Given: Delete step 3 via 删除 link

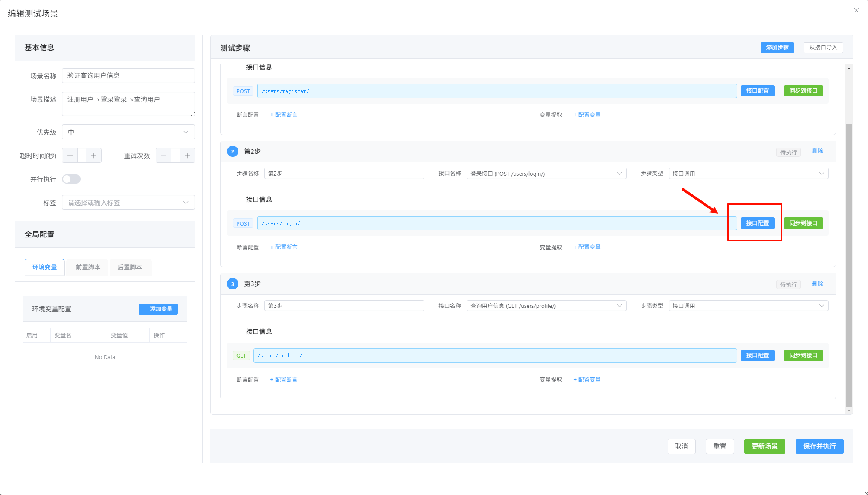Looking at the screenshot, I should pos(817,284).
